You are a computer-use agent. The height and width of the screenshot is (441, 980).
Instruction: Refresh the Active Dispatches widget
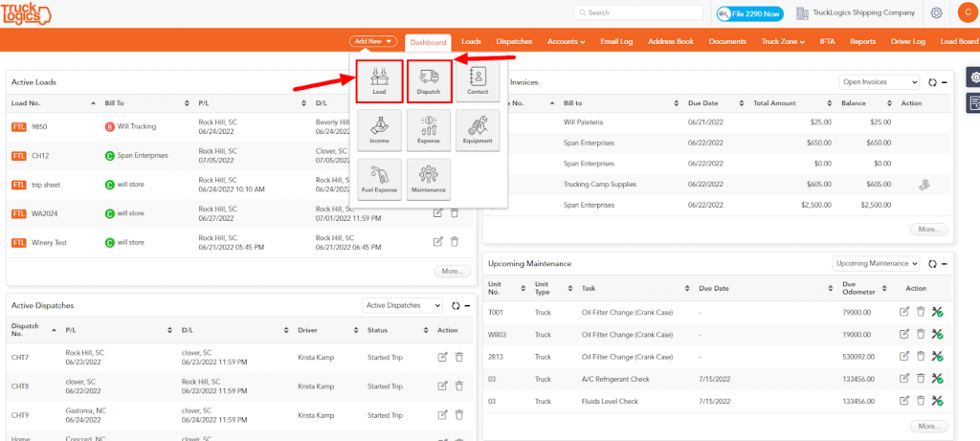tap(456, 305)
